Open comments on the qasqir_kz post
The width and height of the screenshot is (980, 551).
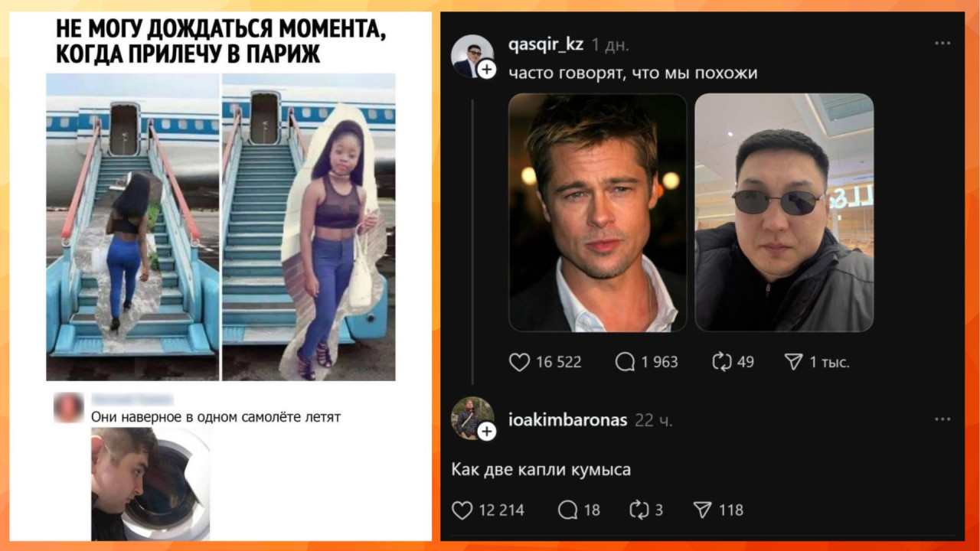pos(625,362)
